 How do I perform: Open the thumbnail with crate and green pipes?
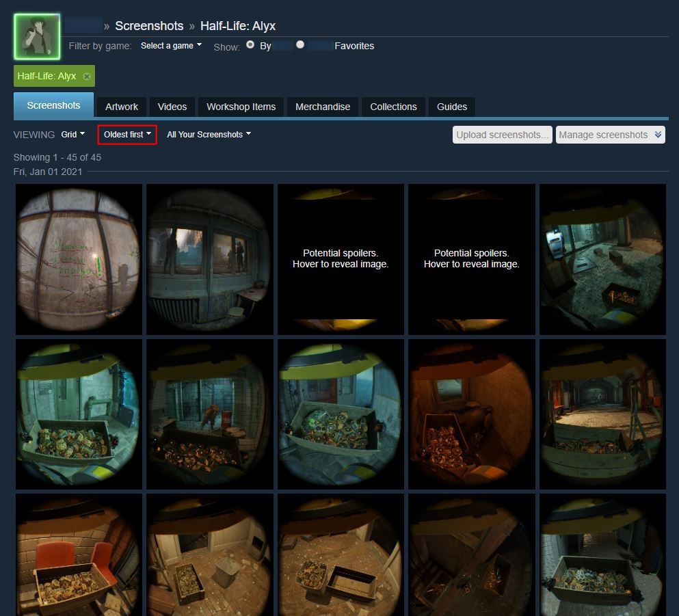pyautogui.click(x=79, y=414)
